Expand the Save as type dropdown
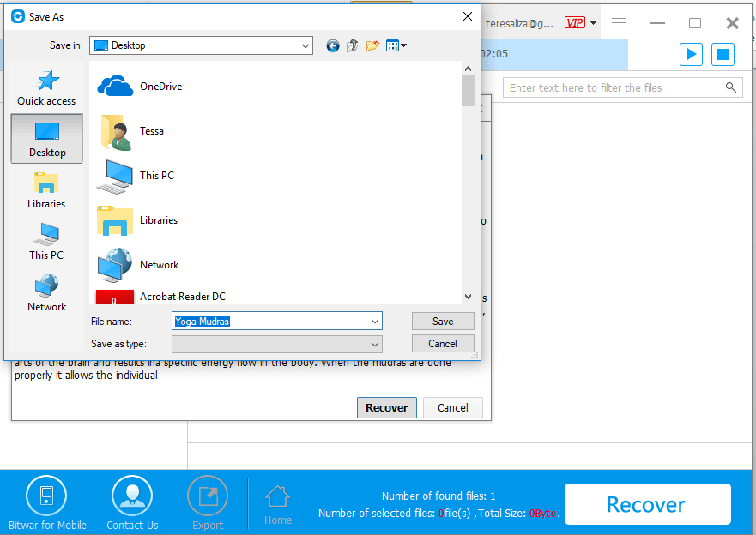Image resolution: width=756 pixels, height=535 pixels. click(x=375, y=344)
